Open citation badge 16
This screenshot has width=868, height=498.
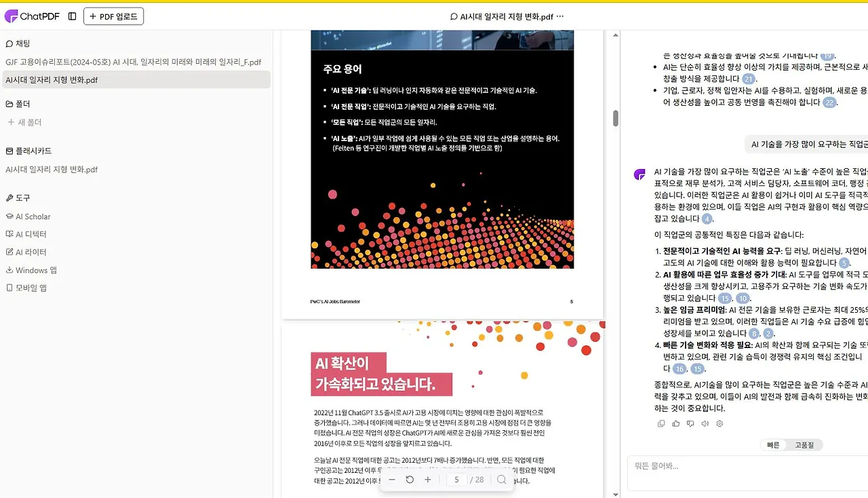679,369
